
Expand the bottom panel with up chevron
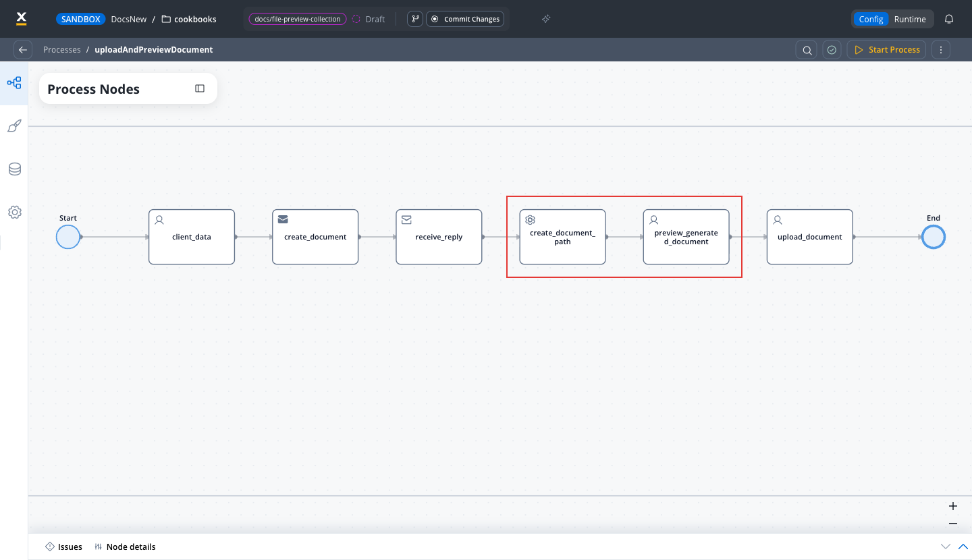(x=963, y=547)
